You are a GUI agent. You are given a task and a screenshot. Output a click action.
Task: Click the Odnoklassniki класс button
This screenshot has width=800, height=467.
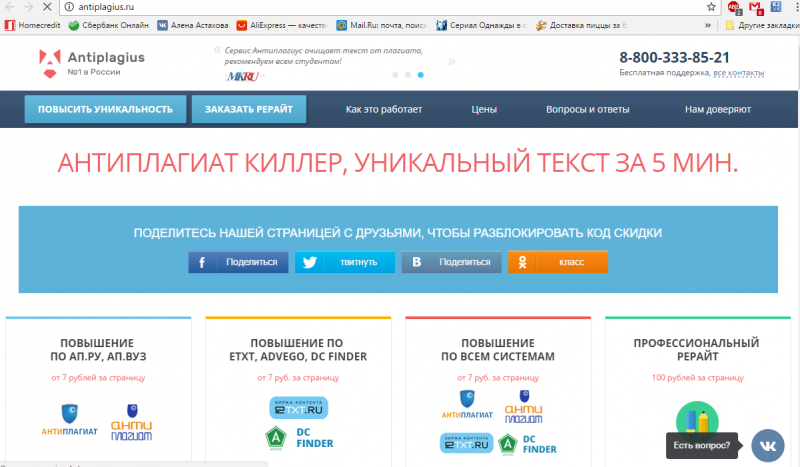(558, 262)
